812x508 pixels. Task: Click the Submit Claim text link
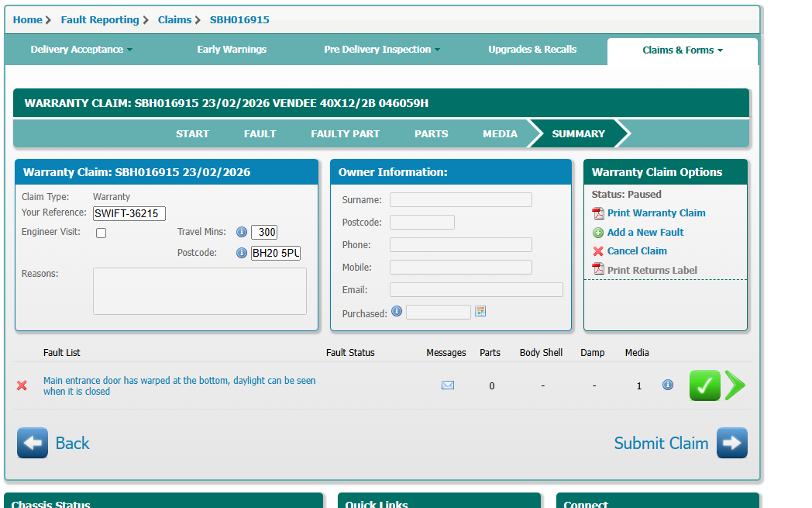(662, 443)
